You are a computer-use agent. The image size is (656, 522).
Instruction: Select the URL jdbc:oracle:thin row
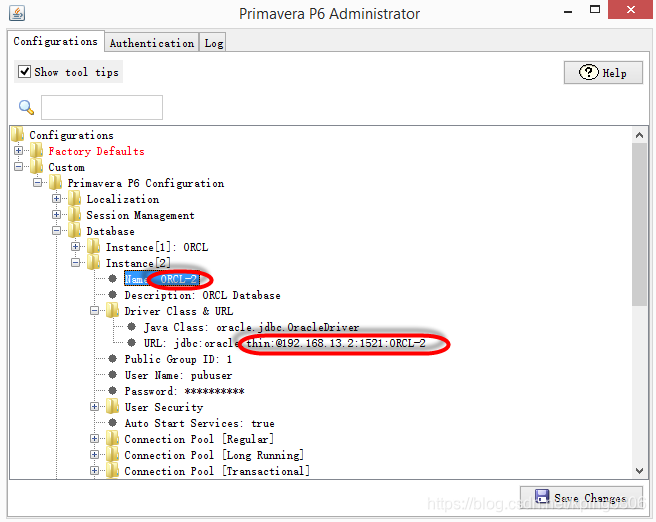coord(284,343)
